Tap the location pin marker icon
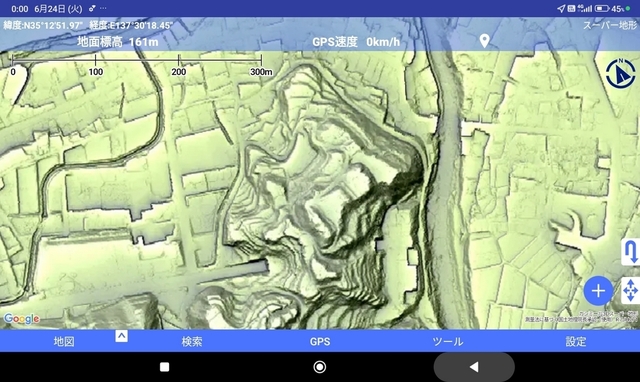This screenshot has width=640, height=382. (x=484, y=41)
